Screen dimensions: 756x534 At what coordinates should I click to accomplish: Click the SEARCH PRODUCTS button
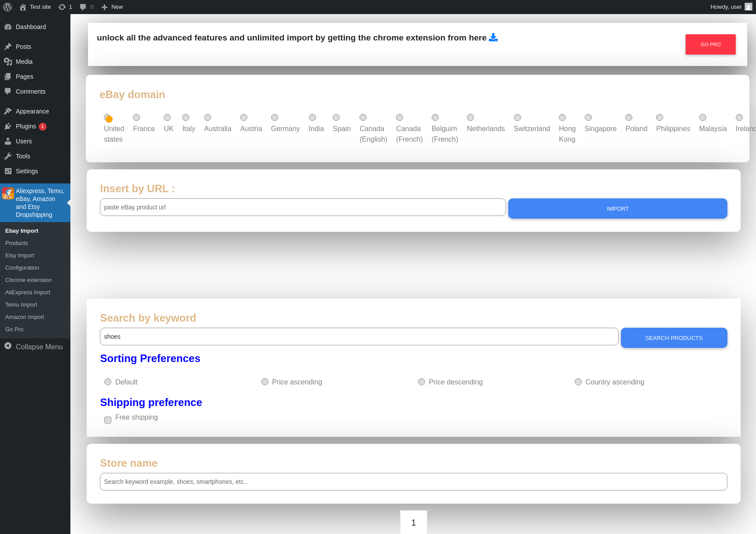[674, 338]
